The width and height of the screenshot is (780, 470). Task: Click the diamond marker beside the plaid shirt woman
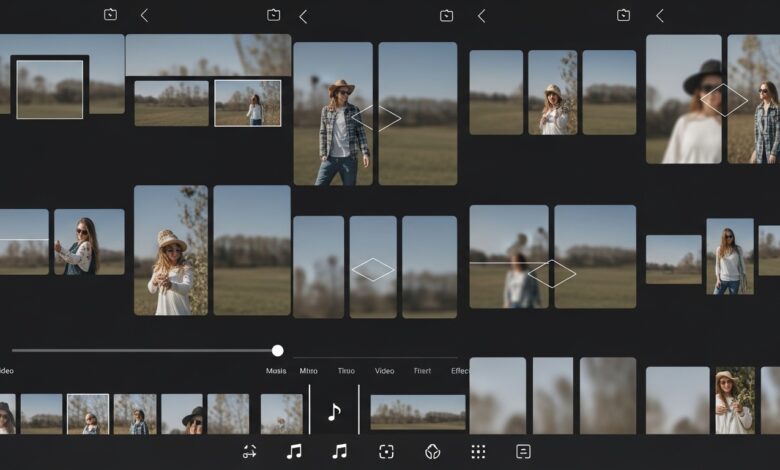377,117
